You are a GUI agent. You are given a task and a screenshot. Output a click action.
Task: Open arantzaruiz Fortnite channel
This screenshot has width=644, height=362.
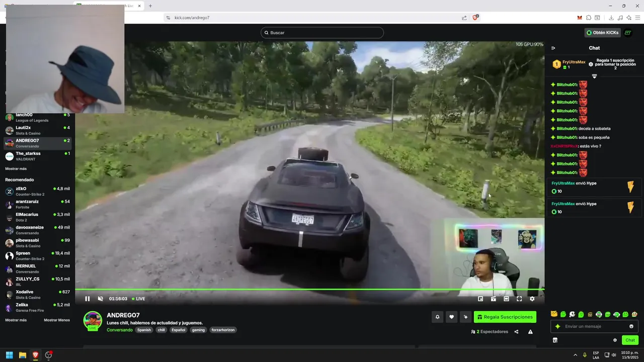(x=38, y=204)
